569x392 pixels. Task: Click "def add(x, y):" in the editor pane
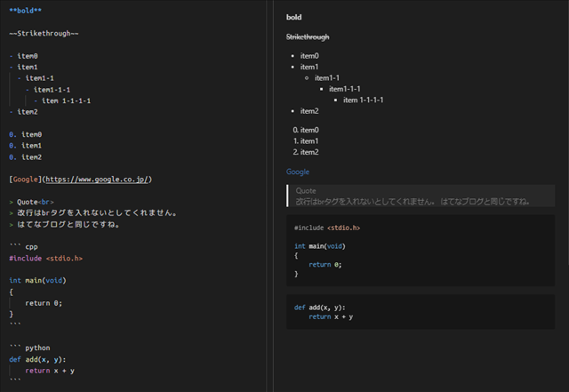[x=38, y=359]
